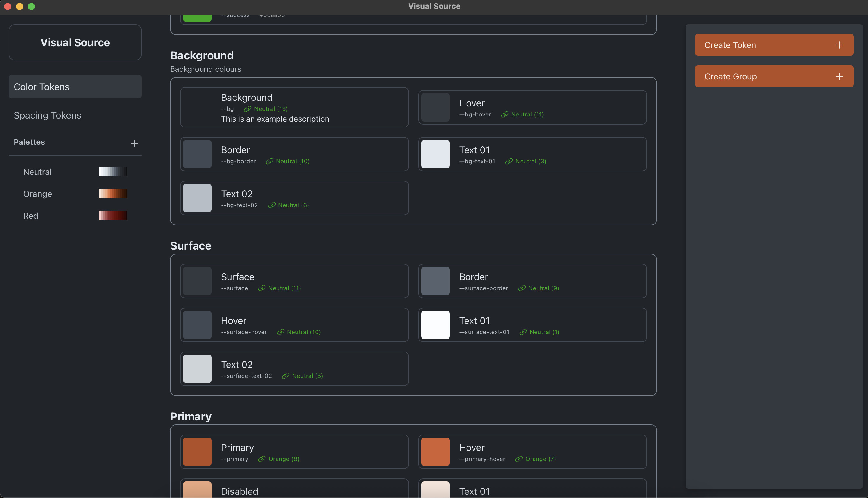
Task: Open the Background token card with description
Action: coord(294,107)
